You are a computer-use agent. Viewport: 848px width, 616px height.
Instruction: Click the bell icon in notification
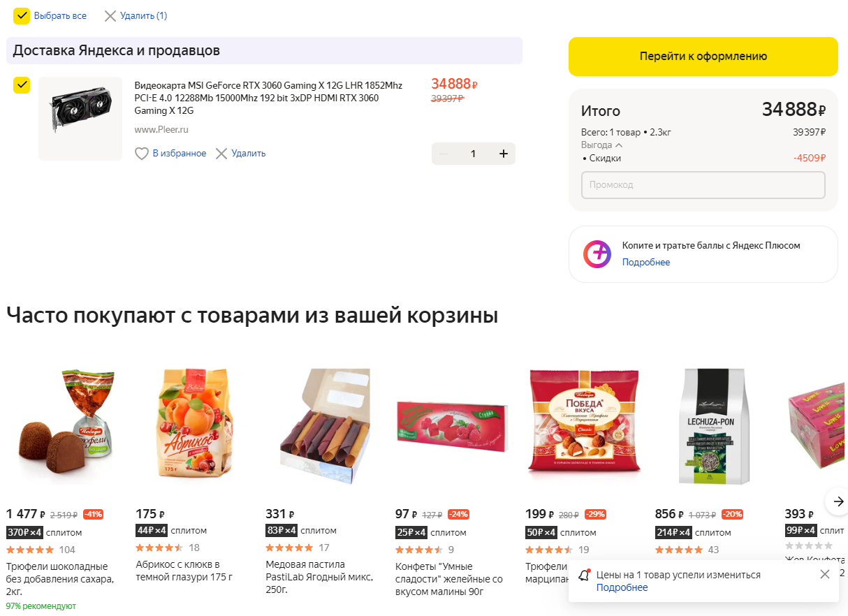click(584, 575)
